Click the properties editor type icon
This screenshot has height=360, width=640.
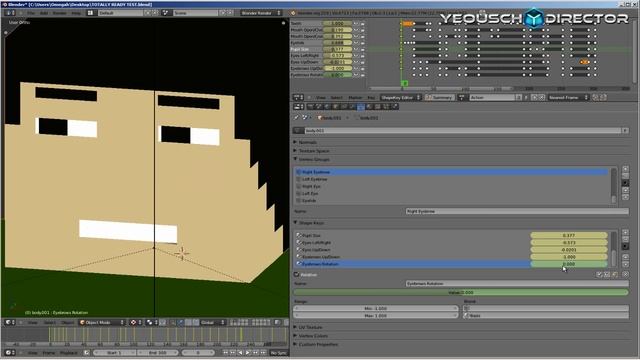coord(298,107)
